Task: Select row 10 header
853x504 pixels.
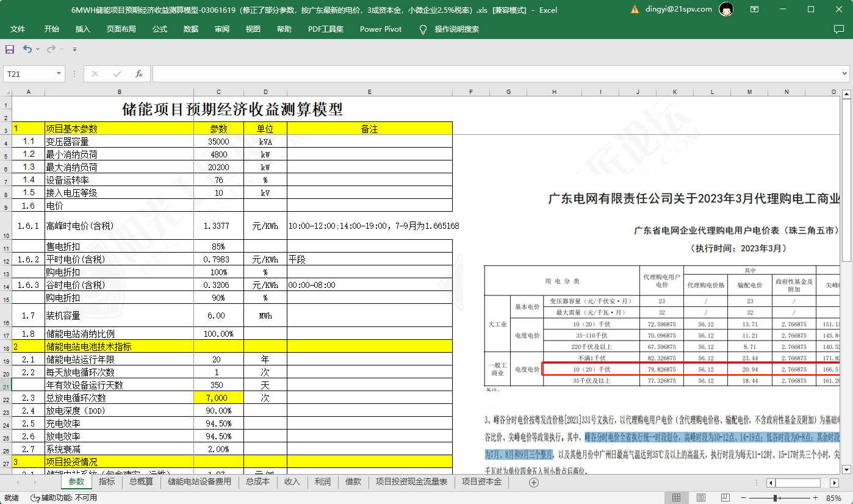Action: tap(6, 226)
